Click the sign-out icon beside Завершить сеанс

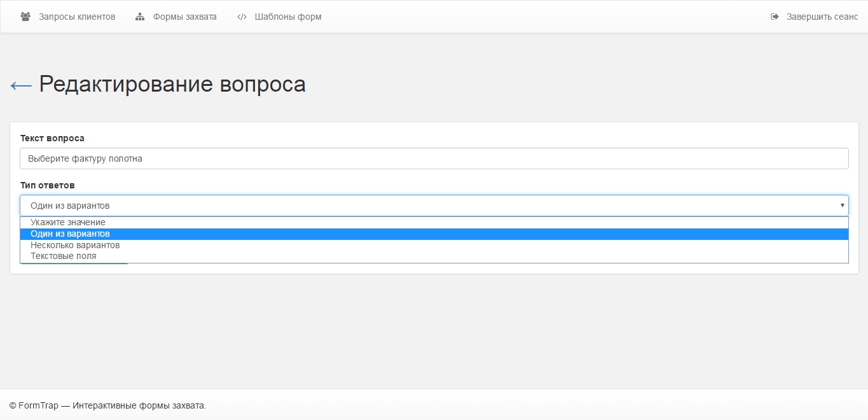pos(775,17)
